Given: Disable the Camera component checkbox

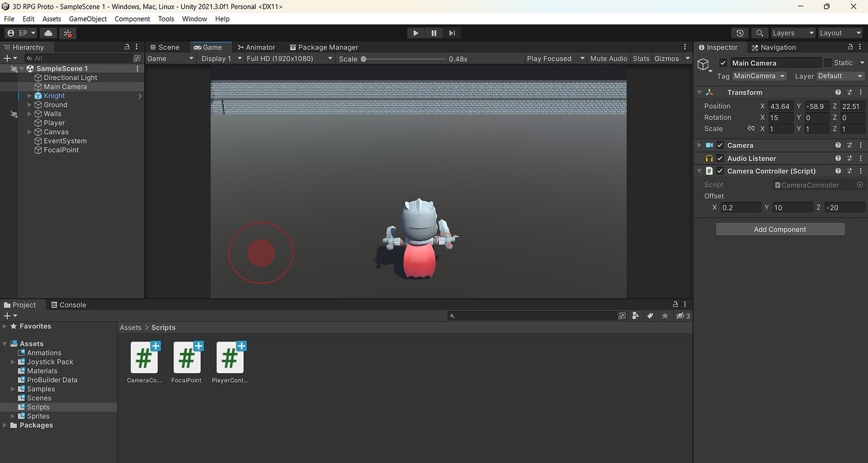Looking at the screenshot, I should pos(720,145).
